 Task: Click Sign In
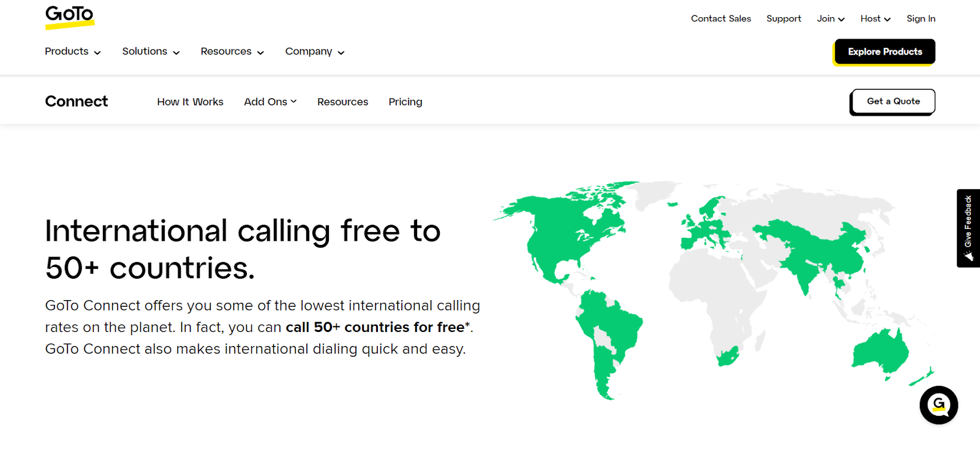921,18
